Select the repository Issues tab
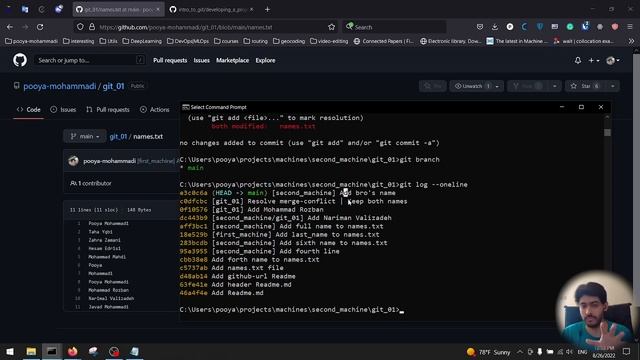This screenshot has height=360, width=640. [x=63, y=109]
